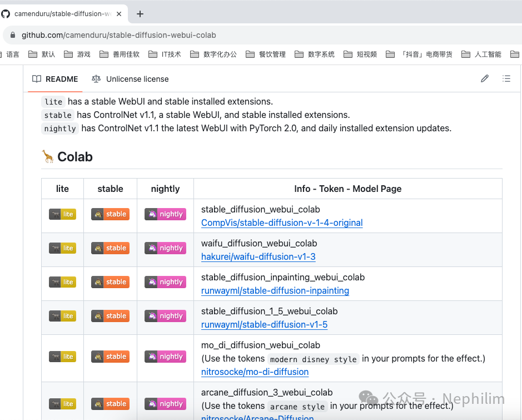
Task: Launch stable badge for waifu_diffusion_webui_colab
Action: pyautogui.click(x=110, y=248)
